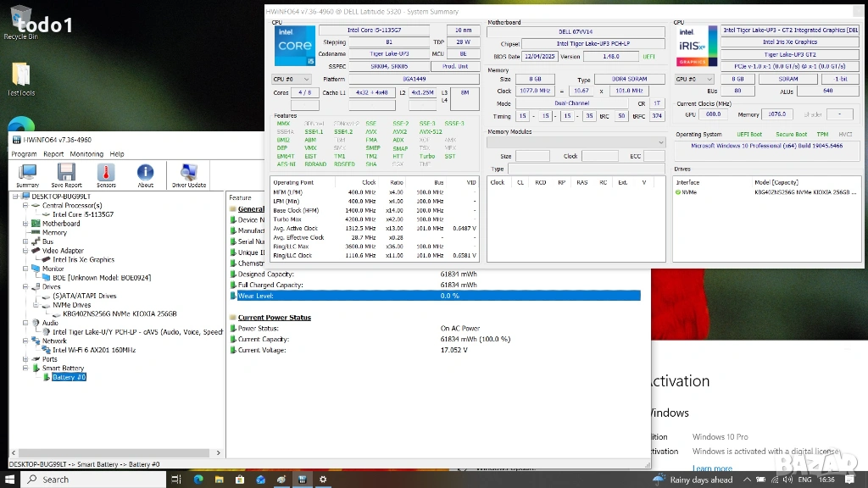Viewport: 868px width, 488px height.
Task: Open the Program menu
Action: pyautogui.click(x=24, y=154)
